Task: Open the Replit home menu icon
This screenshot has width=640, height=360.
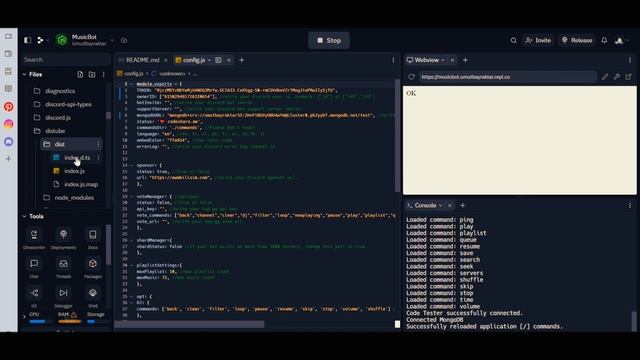Action: pos(40,40)
